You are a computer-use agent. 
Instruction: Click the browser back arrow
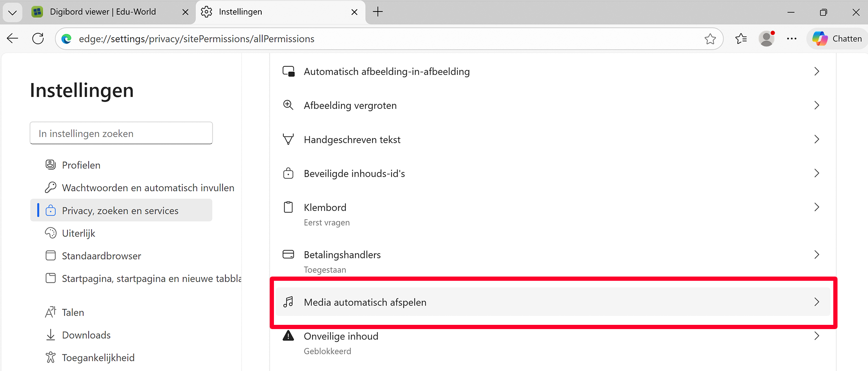pyautogui.click(x=13, y=39)
